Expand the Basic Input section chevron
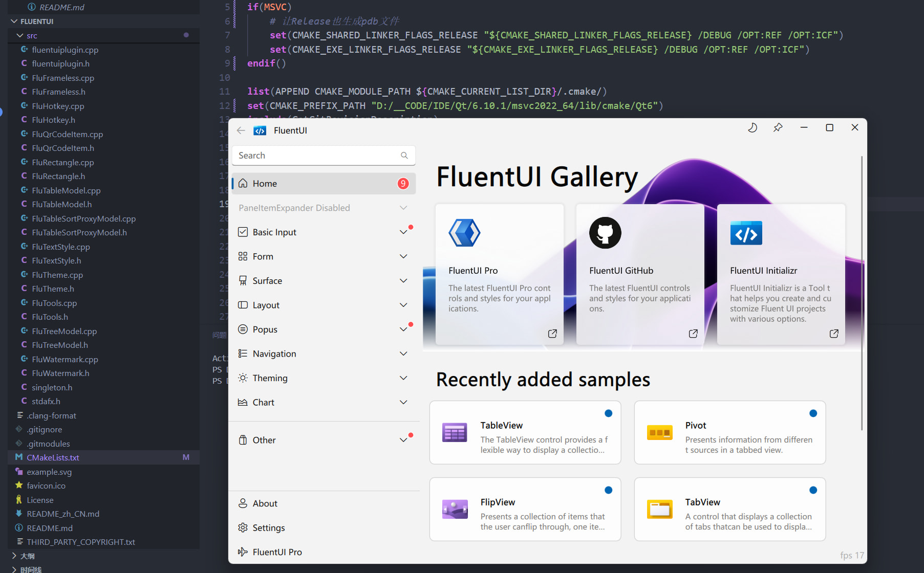The width and height of the screenshot is (924, 573). [403, 232]
